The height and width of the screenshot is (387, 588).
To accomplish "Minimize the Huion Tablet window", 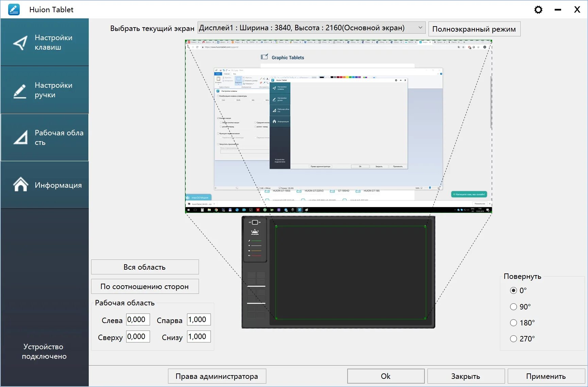I will click(558, 10).
